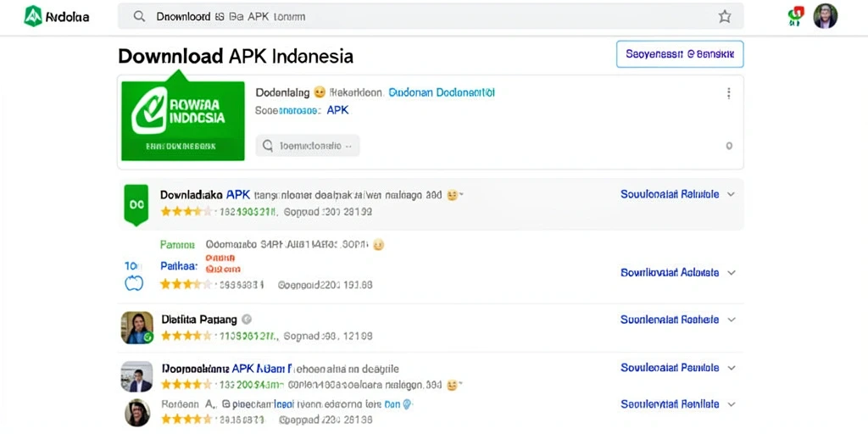The height and width of the screenshot is (434, 868).
Task: Open the blue APK link in featured card
Action: (337, 110)
